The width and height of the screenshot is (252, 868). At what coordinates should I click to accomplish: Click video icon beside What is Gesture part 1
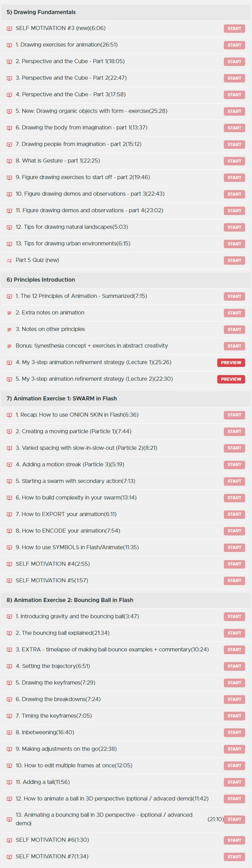pyautogui.click(x=10, y=161)
